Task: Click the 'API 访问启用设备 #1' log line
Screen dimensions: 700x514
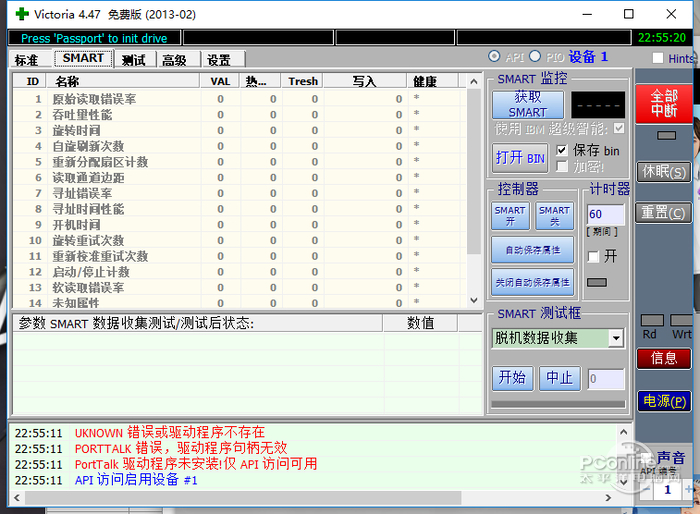Action: point(136,480)
